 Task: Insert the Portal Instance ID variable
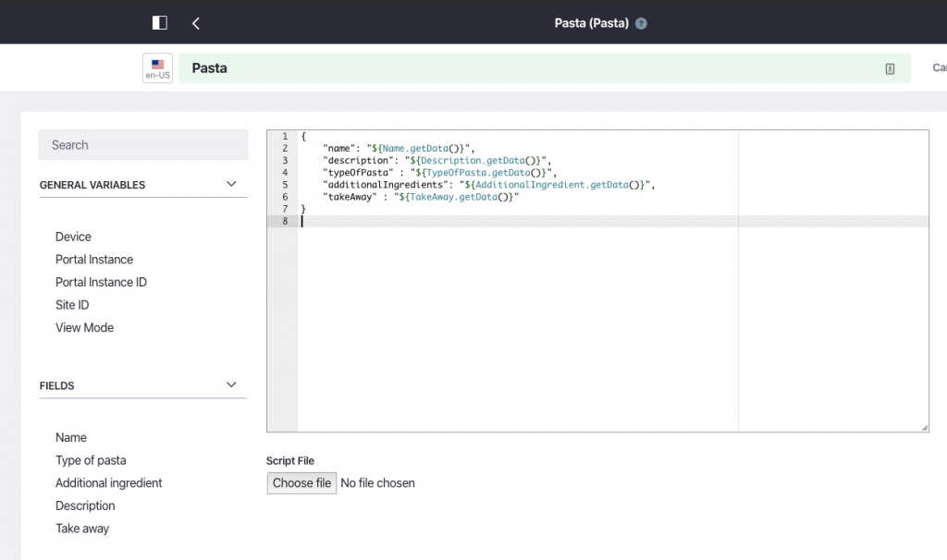(101, 282)
